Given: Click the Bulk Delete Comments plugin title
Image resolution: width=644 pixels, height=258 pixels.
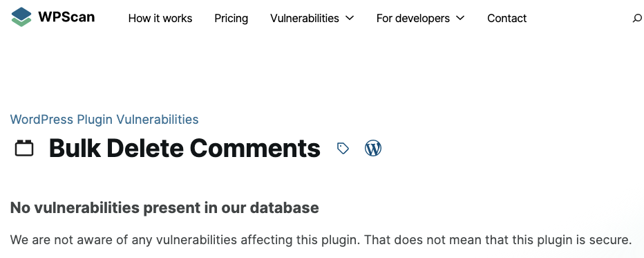Looking at the screenshot, I should point(184,148).
